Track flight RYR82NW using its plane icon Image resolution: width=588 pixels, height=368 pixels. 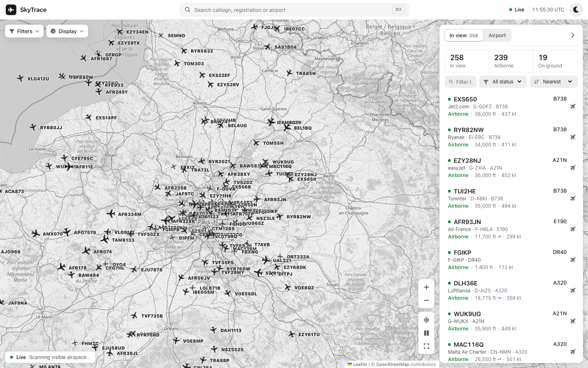tap(573, 137)
